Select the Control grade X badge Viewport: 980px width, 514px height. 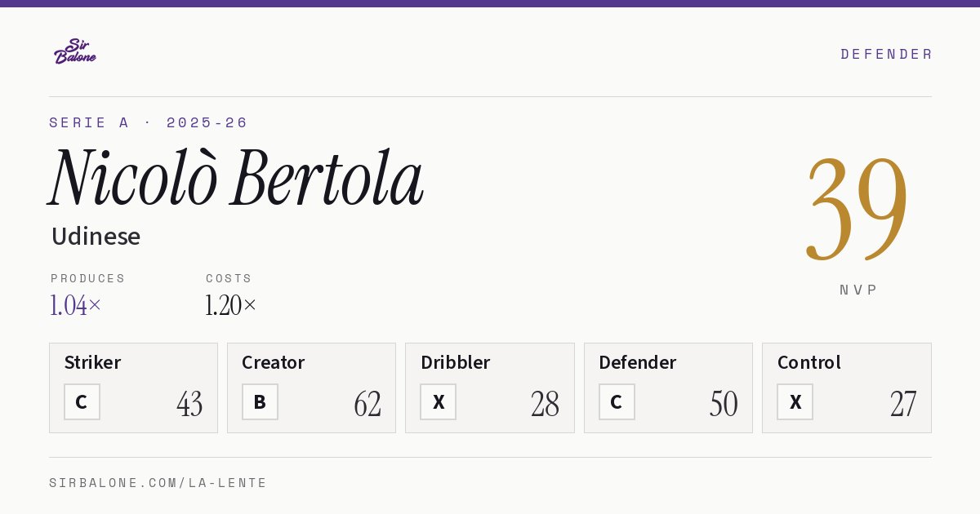[795, 402]
